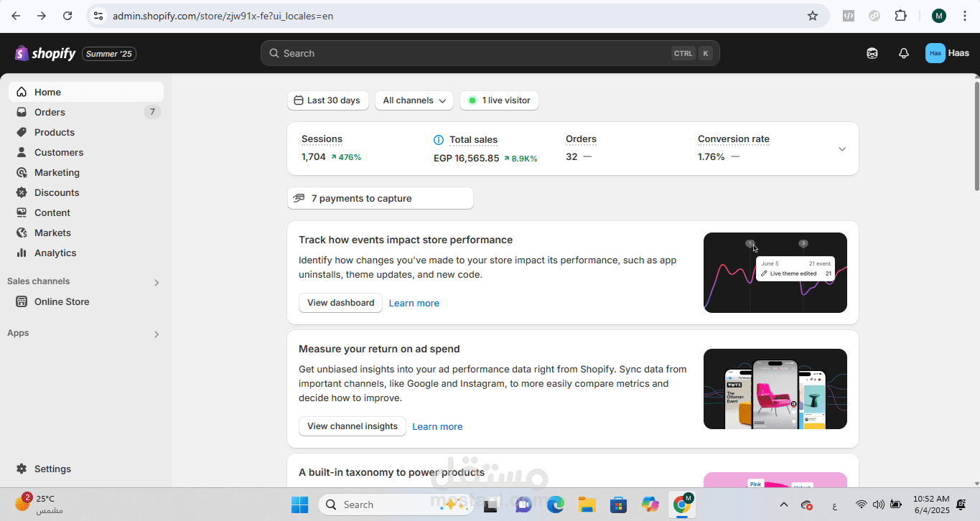Image resolution: width=980 pixels, height=521 pixels.
Task: Open the Orders section
Action: 86,112
